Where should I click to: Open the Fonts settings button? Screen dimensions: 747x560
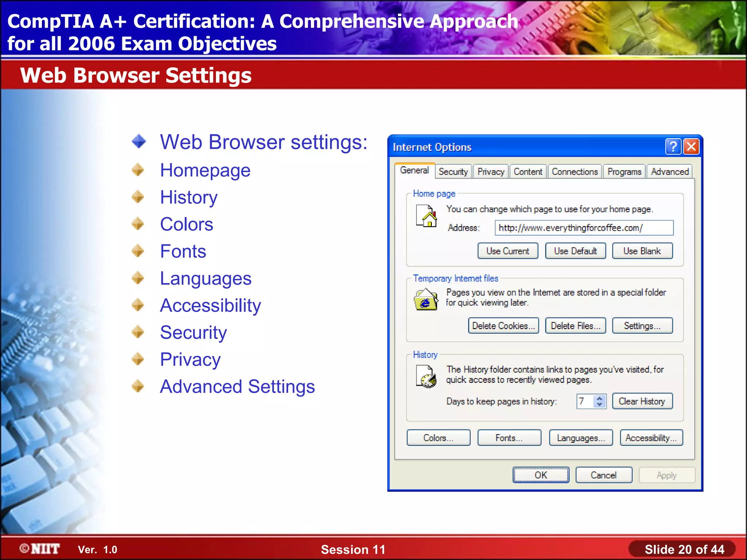click(x=509, y=438)
